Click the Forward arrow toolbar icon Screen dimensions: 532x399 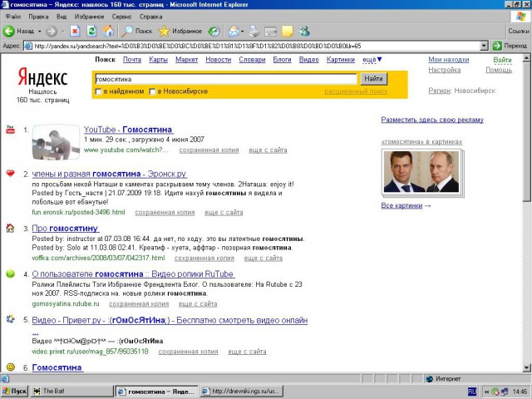coord(52,32)
